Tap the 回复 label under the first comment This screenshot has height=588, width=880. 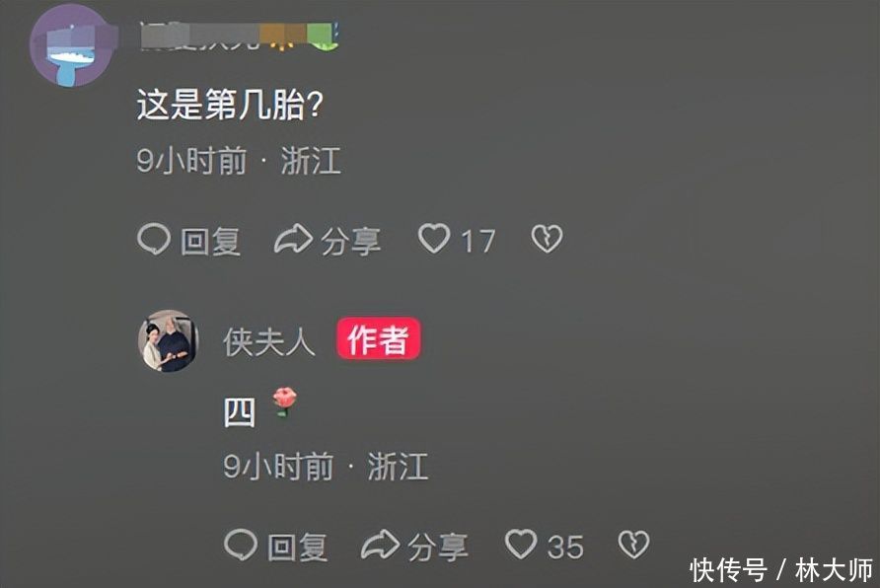pyautogui.click(x=210, y=242)
